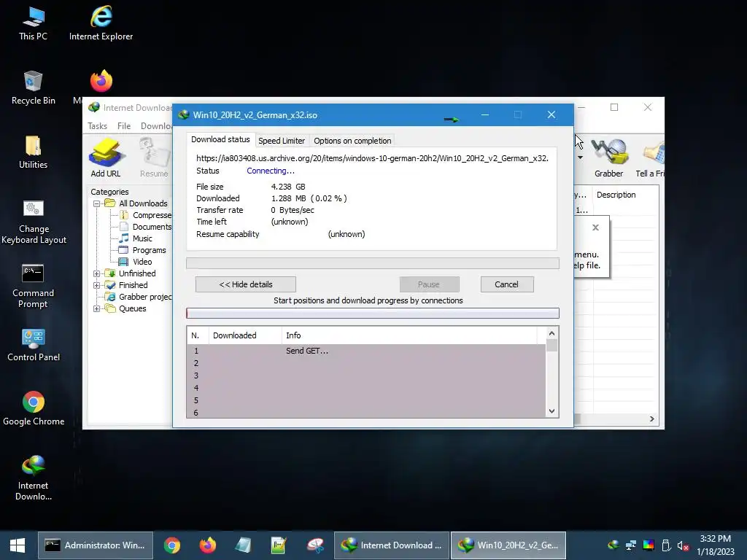Click the USB eject icon in the system tray

[666, 545]
